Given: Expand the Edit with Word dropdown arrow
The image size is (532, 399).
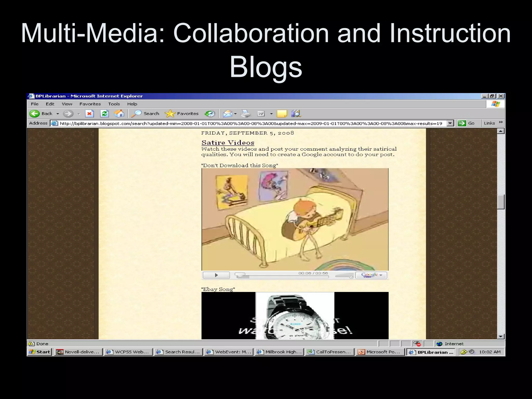Looking at the screenshot, I should point(271,114).
